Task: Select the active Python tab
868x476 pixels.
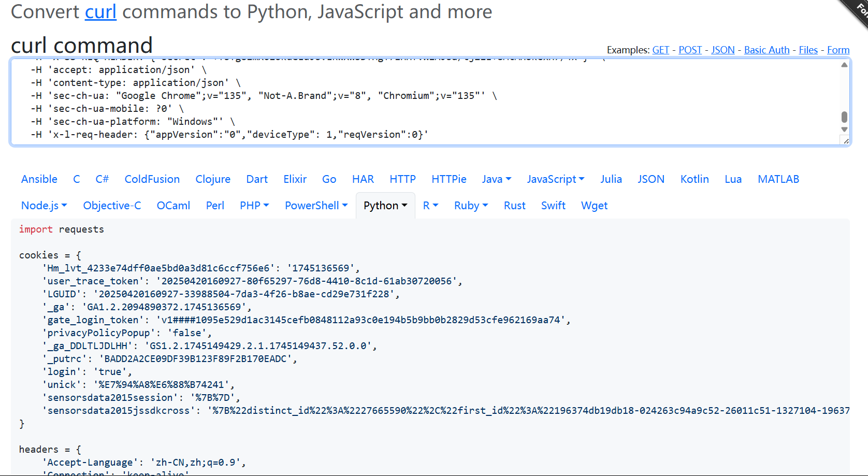Action: tap(385, 206)
